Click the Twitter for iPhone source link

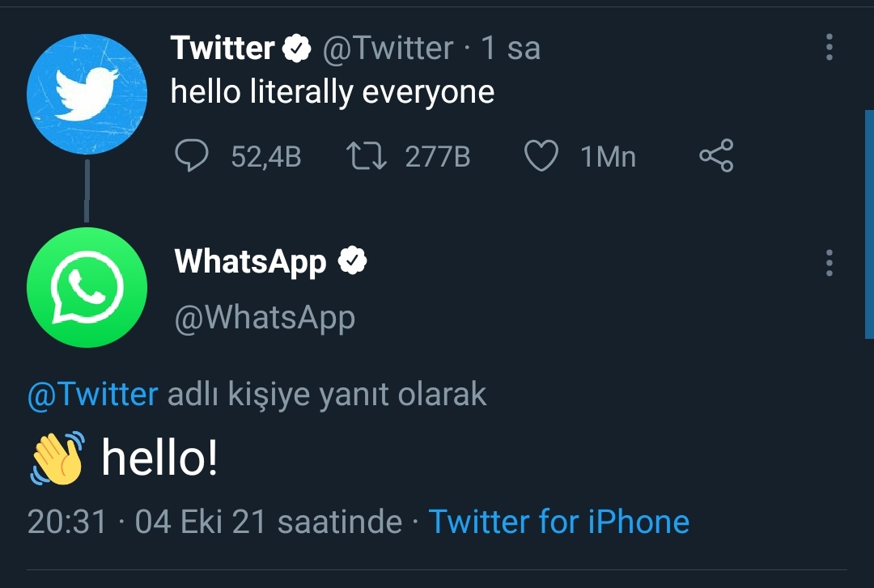[x=558, y=522]
